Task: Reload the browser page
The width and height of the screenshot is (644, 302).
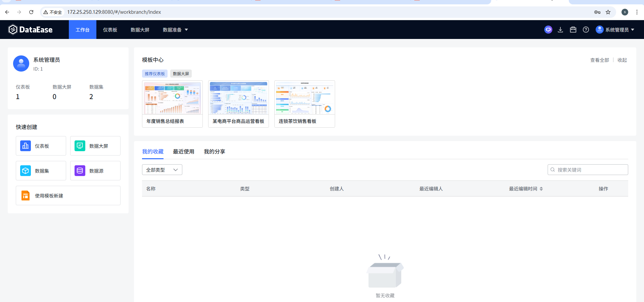Action: point(31,12)
